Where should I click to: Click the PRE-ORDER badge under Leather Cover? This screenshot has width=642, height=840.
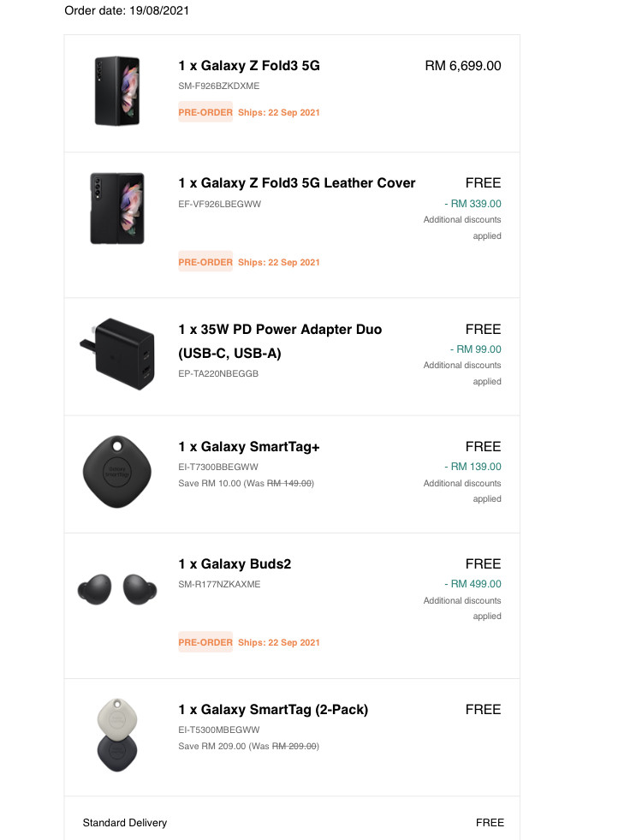205,262
